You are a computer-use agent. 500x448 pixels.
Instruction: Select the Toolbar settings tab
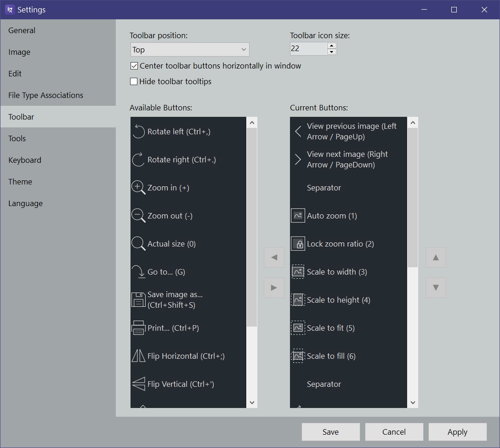[58, 117]
